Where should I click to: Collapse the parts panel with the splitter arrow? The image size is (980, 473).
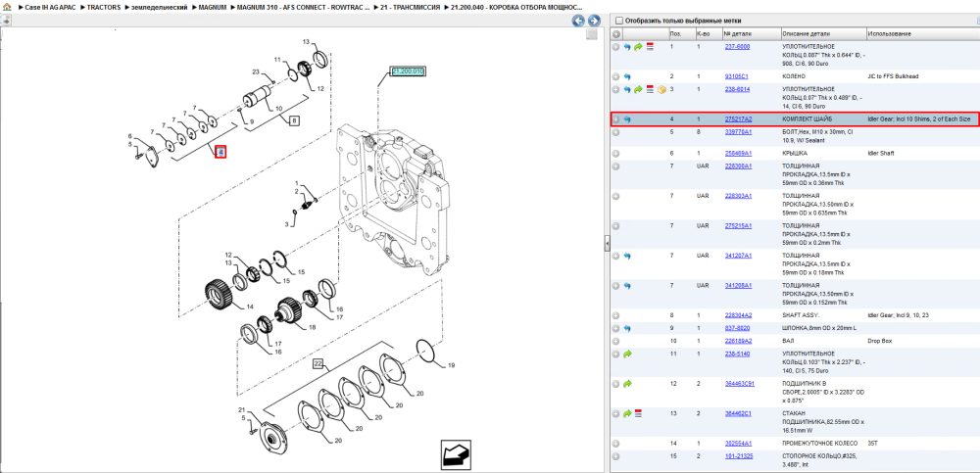coord(607,244)
